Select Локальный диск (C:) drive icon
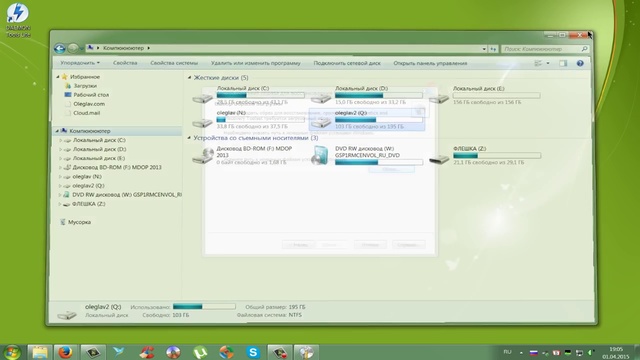 pos(203,98)
